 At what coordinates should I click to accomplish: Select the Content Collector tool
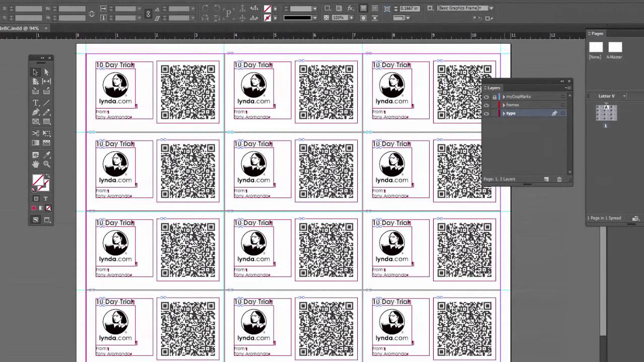[x=35, y=91]
